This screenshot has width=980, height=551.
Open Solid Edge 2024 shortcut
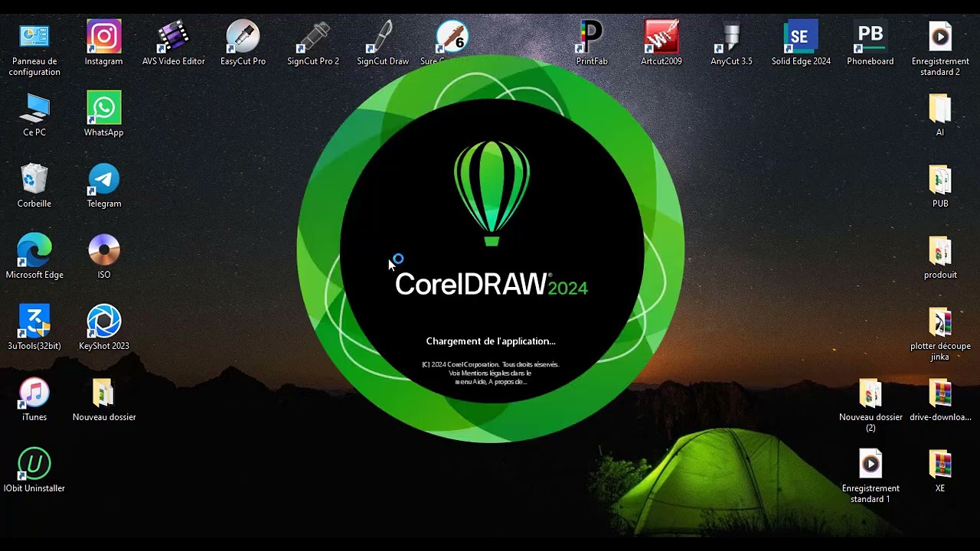point(801,43)
